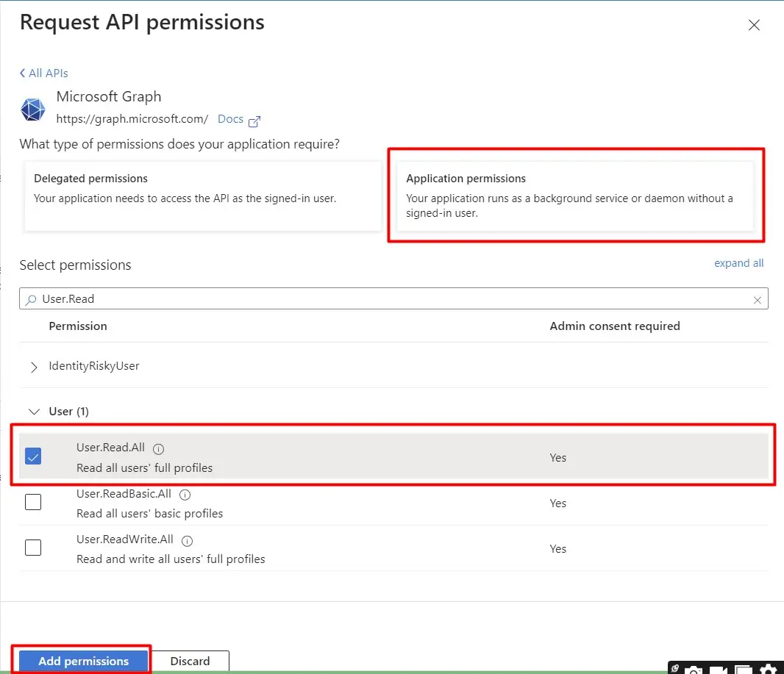
Task: Select the video recording icon in the tray
Action: click(x=718, y=668)
